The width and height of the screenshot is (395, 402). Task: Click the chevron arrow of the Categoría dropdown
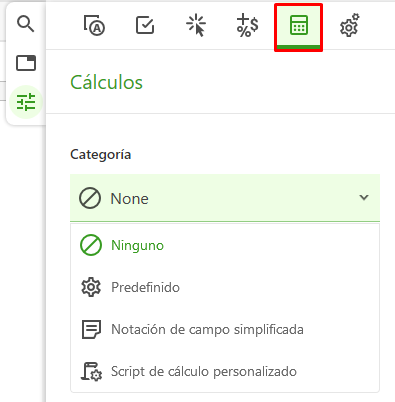(x=364, y=198)
